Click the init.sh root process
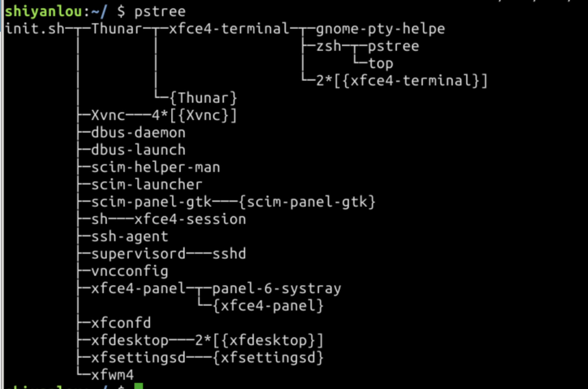The width and height of the screenshot is (588, 389). click(35, 29)
